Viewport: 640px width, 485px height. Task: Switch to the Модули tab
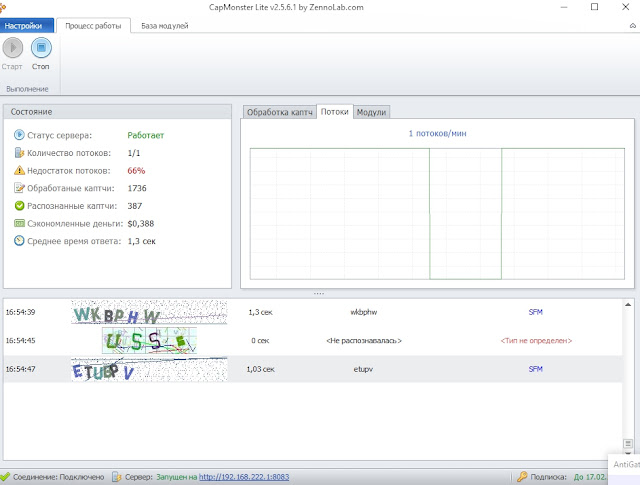pos(371,112)
